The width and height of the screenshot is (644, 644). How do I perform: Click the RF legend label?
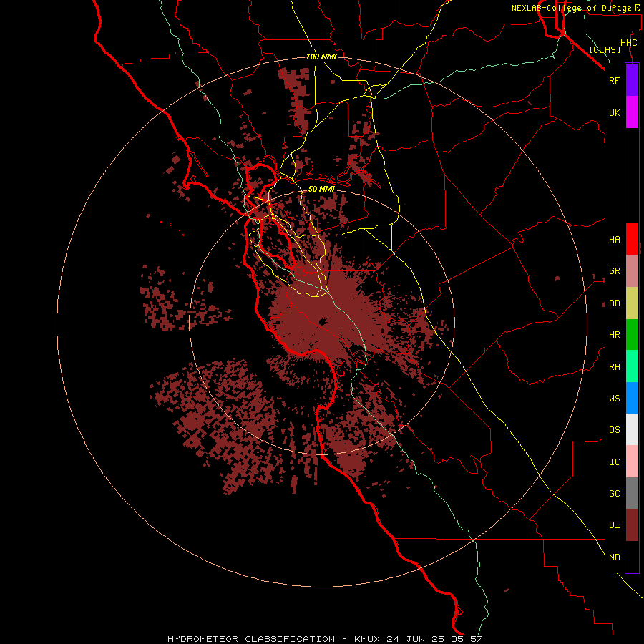coord(614,80)
